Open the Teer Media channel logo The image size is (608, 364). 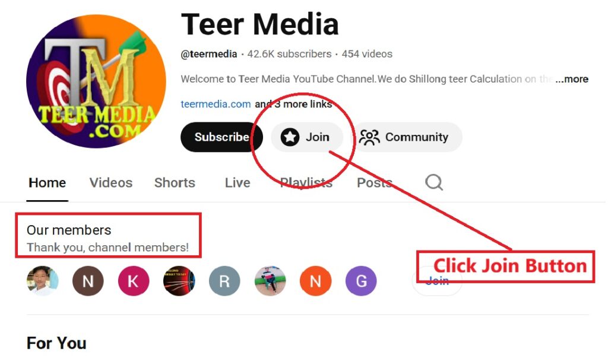[96, 81]
